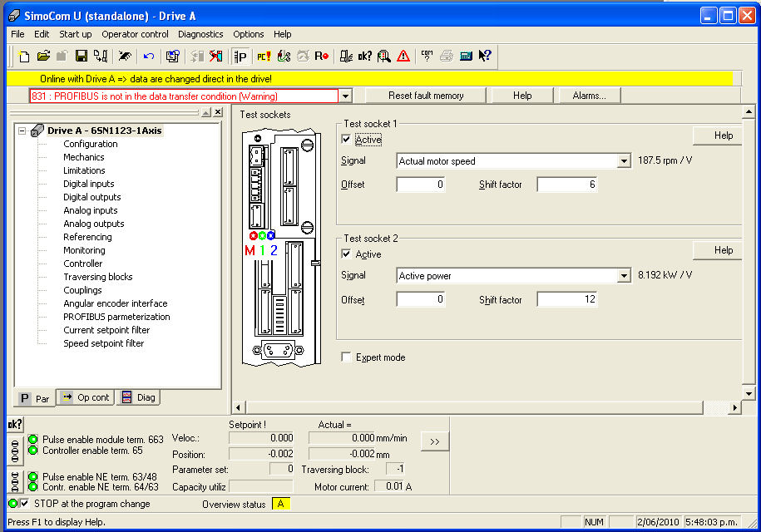Click the R reset toolbar icon with red dot

click(x=321, y=57)
